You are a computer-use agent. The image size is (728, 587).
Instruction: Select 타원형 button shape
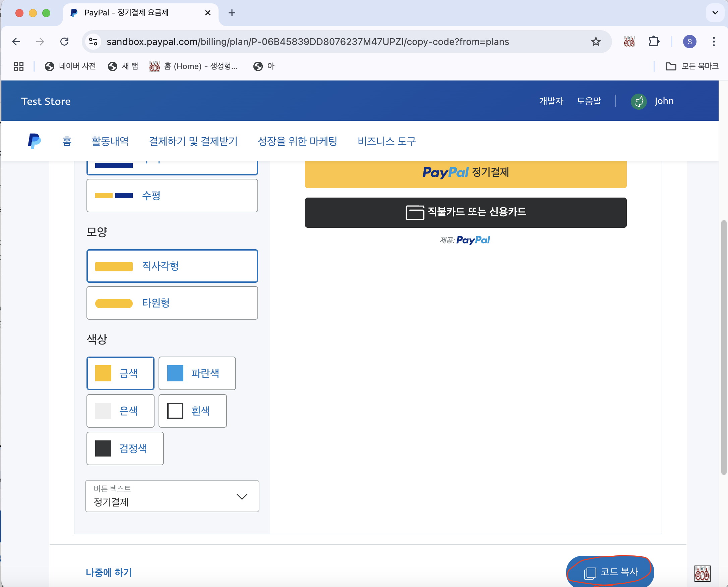click(172, 303)
